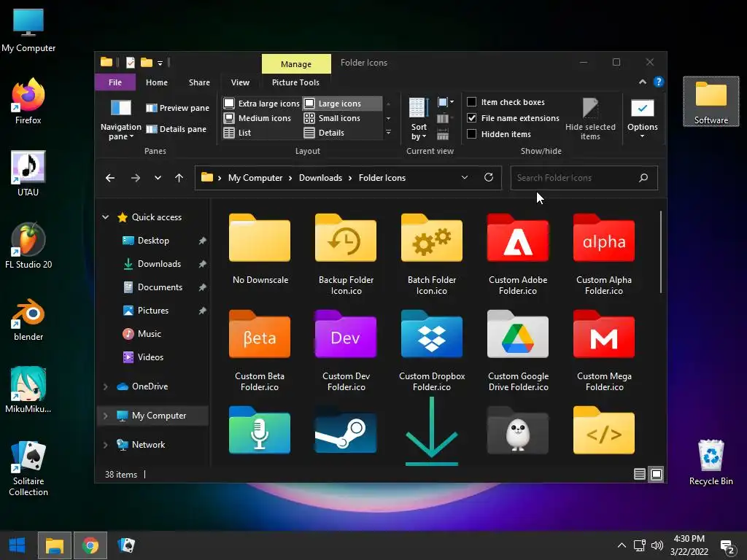
Task: Open the File menu tab
Action: 115,82
